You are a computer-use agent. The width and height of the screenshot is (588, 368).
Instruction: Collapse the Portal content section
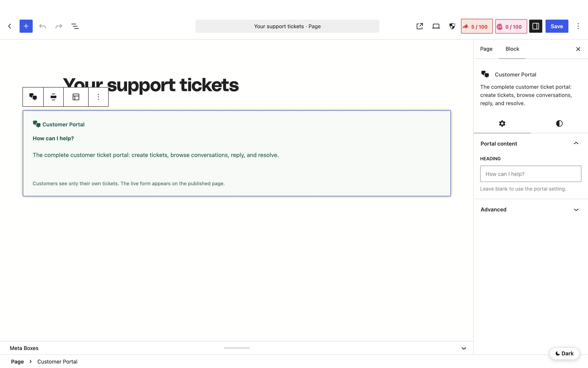[x=531, y=144]
